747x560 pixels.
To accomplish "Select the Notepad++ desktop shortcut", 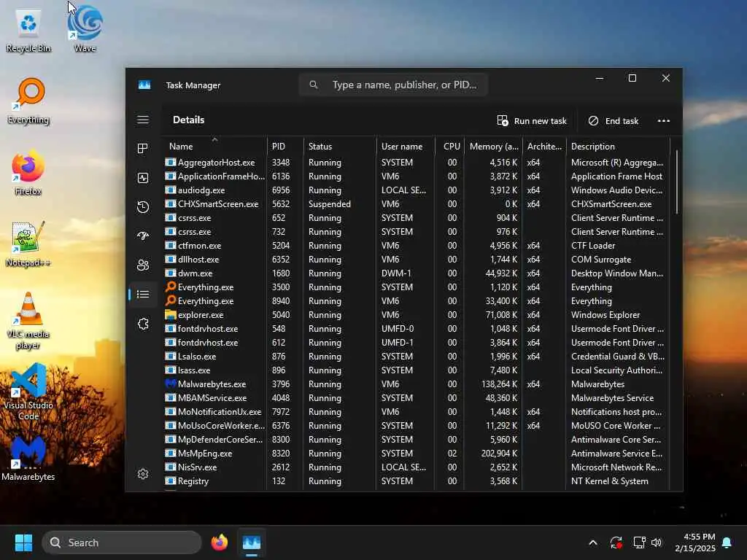I will (28, 244).
